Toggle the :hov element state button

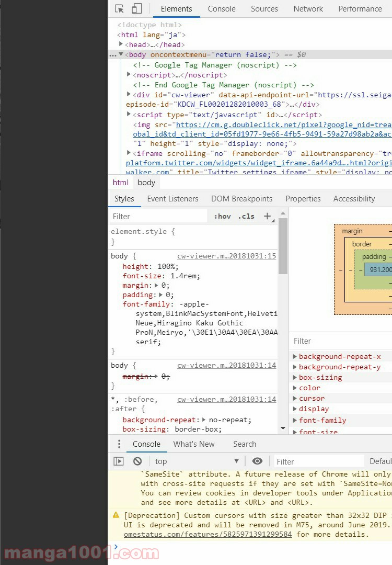tap(223, 216)
